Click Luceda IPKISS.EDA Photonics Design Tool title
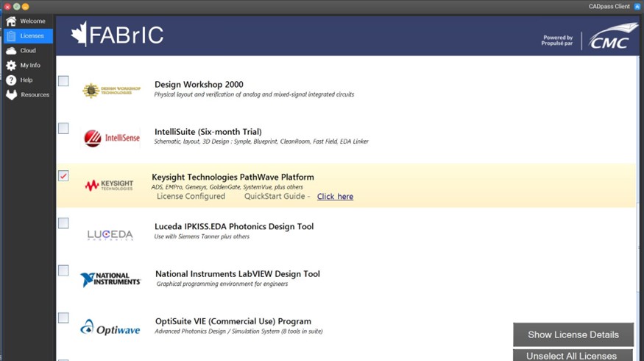This screenshot has height=361, width=644. (x=234, y=227)
